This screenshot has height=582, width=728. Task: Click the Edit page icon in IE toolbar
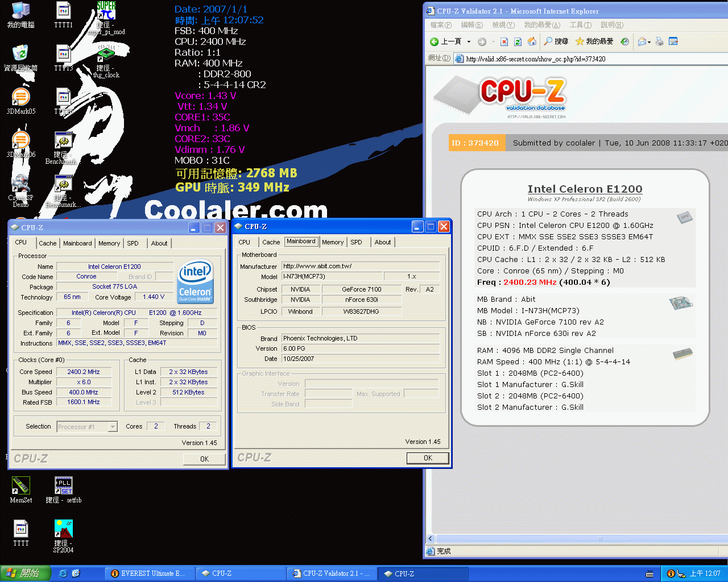673,41
